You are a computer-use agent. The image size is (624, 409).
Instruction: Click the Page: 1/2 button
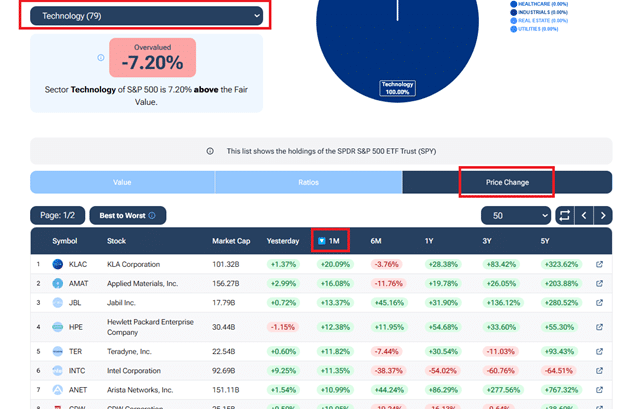coord(57,215)
